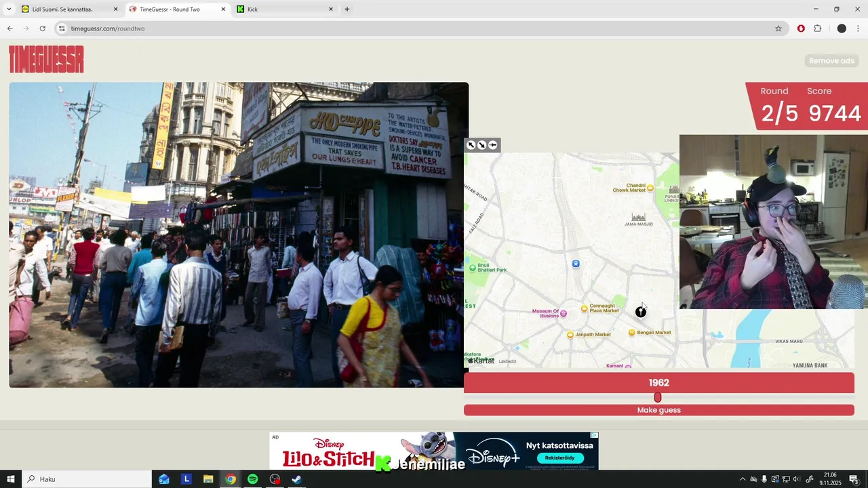The height and width of the screenshot is (488, 868).
Task: Go back with the browser back arrow
Action: [x=9, y=28]
